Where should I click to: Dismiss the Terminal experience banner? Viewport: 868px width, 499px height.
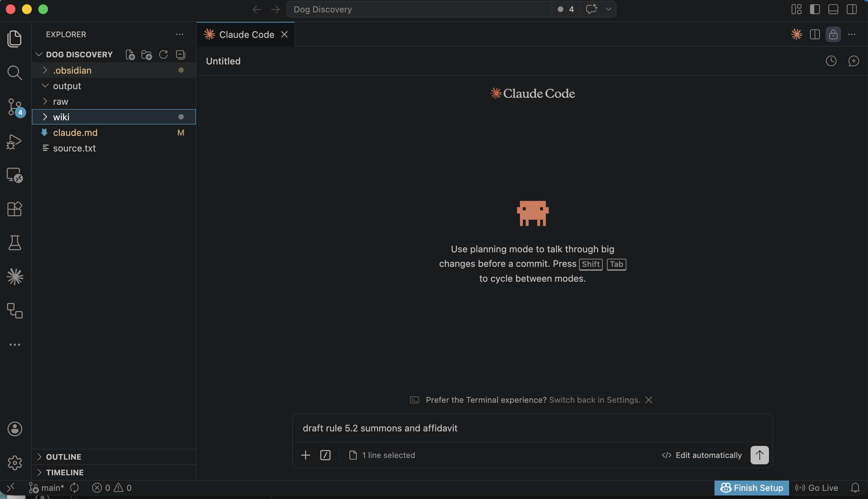tap(649, 400)
